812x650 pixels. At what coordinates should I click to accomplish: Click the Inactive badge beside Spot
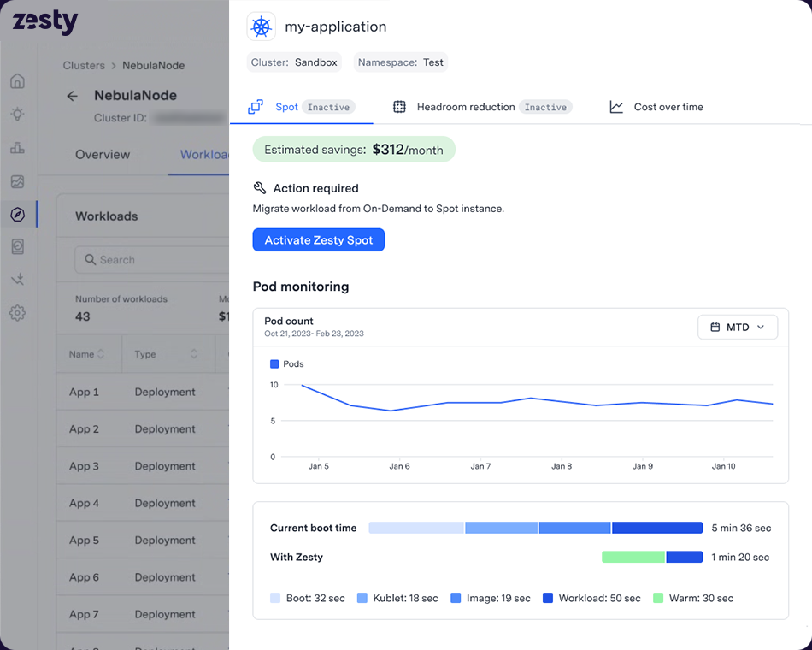[328, 107]
